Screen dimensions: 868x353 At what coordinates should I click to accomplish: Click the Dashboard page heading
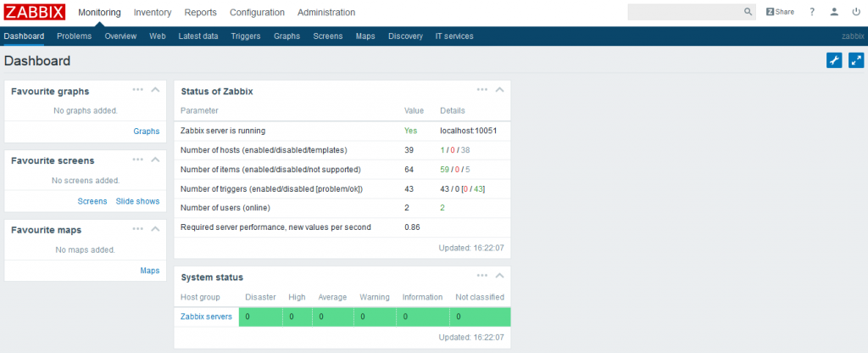37,60
